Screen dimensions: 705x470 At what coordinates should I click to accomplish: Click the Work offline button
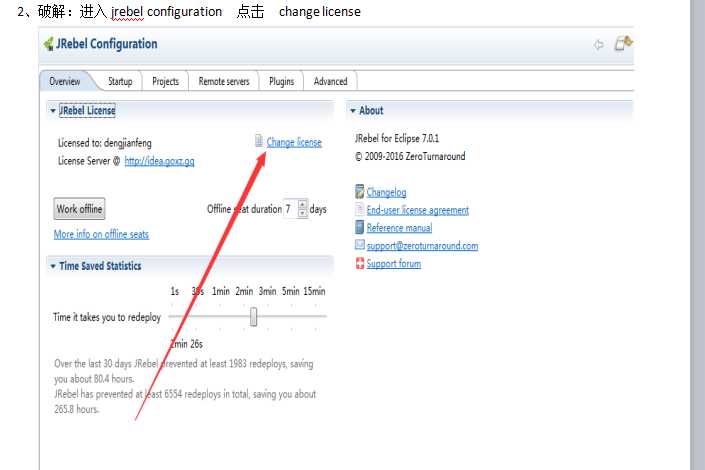point(79,209)
